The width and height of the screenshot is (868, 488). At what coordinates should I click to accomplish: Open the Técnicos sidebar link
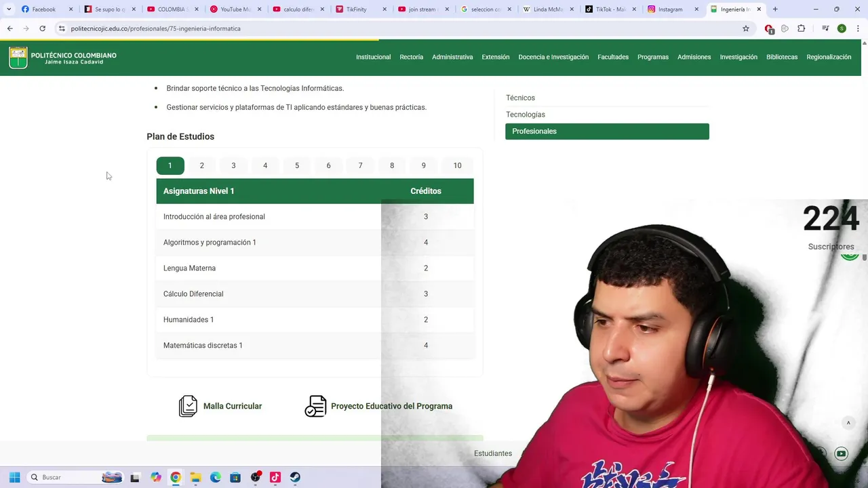(520, 98)
